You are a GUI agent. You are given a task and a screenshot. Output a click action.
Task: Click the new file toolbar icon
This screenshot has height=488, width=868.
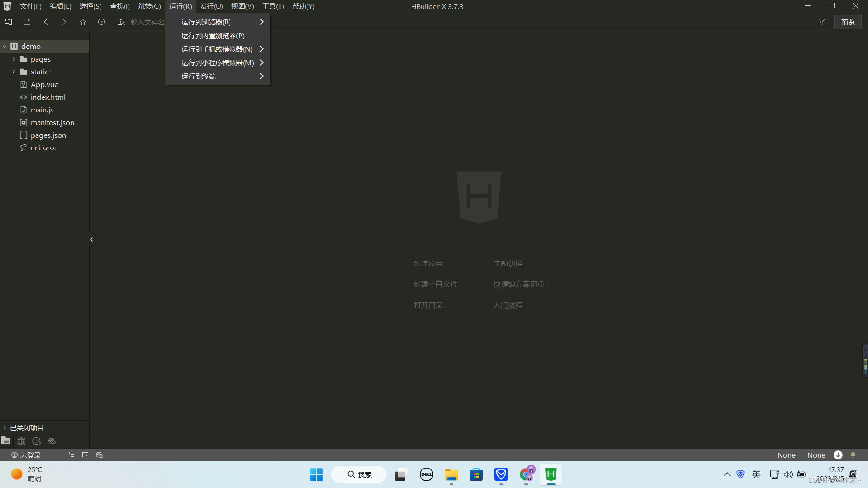(x=9, y=22)
